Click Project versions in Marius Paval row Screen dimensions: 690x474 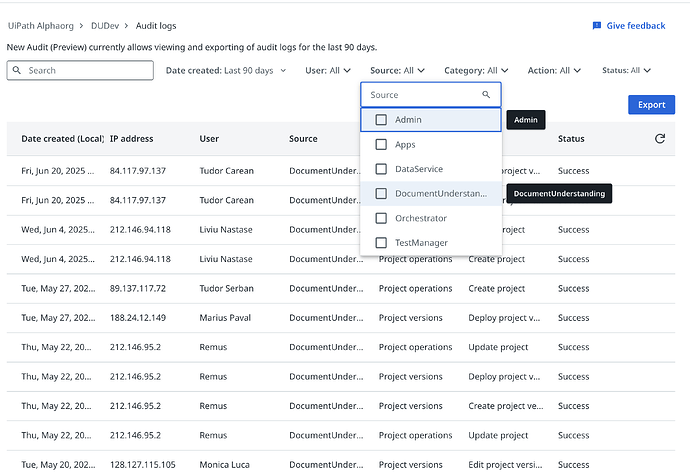(411, 318)
